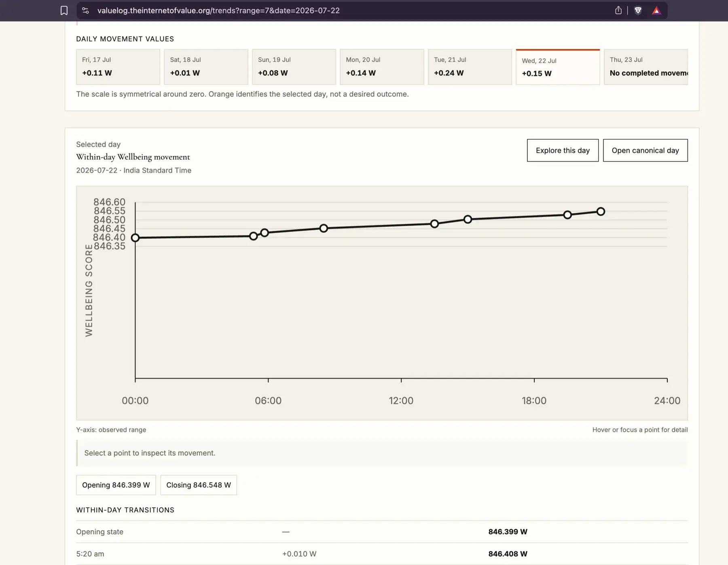Click the share icon in address bar

(x=618, y=11)
